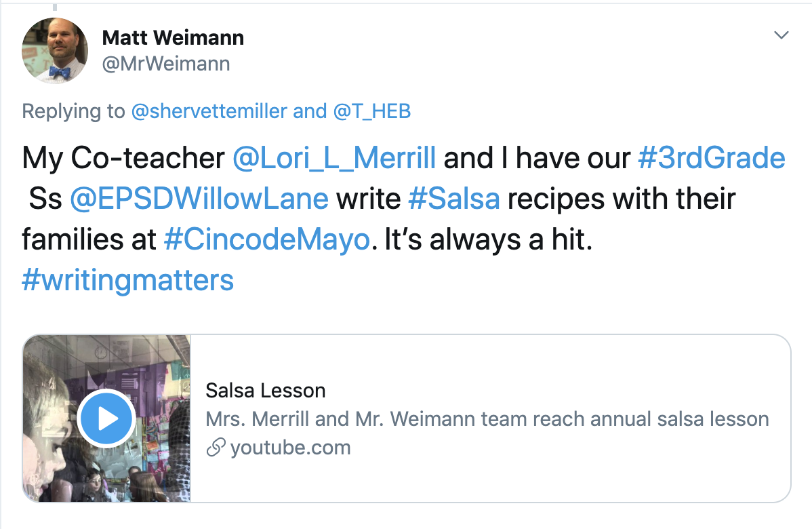Open the @MrWeimann handle
Screen dimensions: 812x529
[165, 64]
